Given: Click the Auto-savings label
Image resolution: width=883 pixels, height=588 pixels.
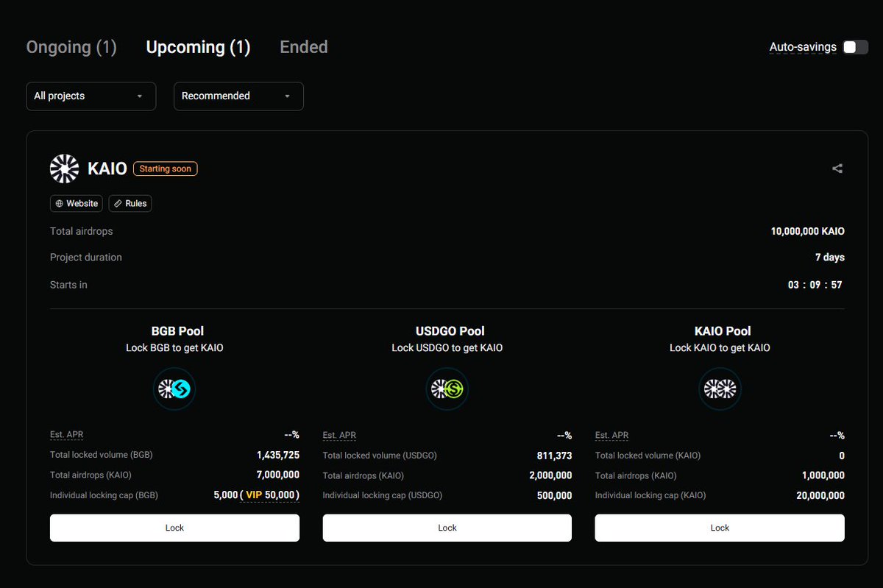Looking at the screenshot, I should point(803,47).
